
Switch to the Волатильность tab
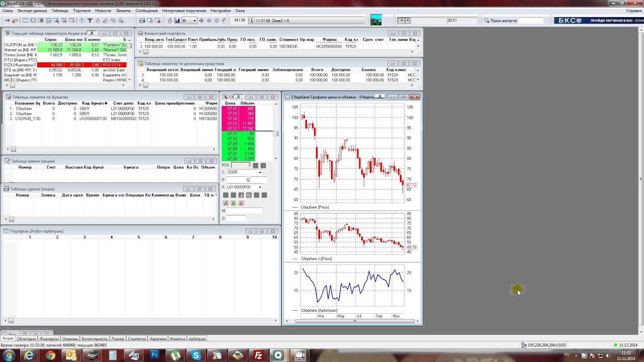(x=95, y=339)
